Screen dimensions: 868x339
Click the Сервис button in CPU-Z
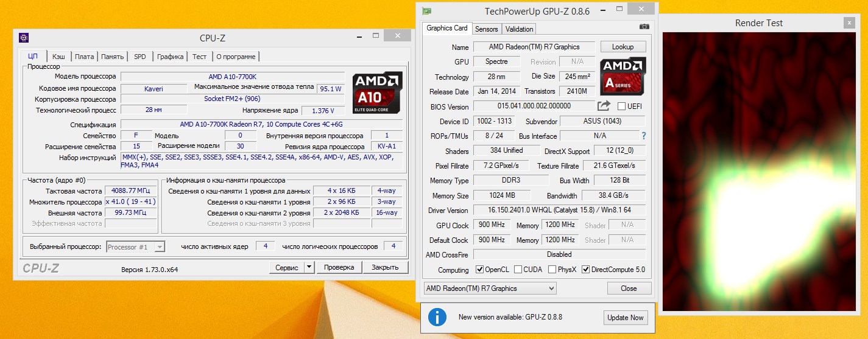tap(287, 267)
